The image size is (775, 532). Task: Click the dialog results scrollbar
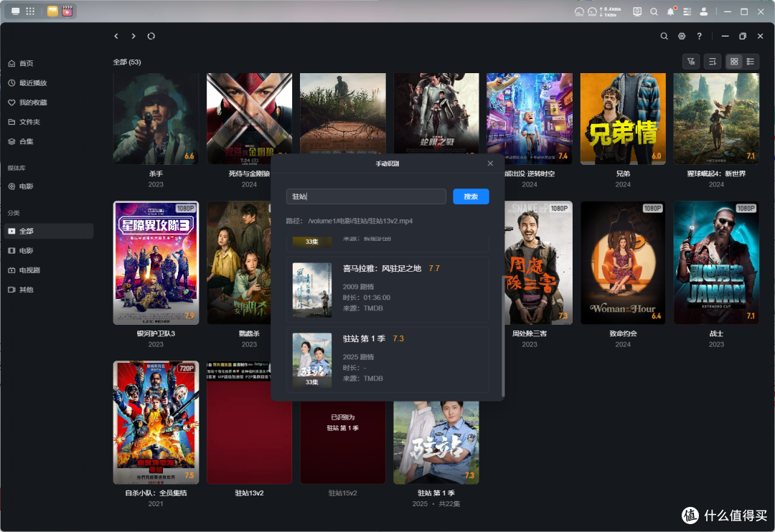pyautogui.click(x=502, y=336)
